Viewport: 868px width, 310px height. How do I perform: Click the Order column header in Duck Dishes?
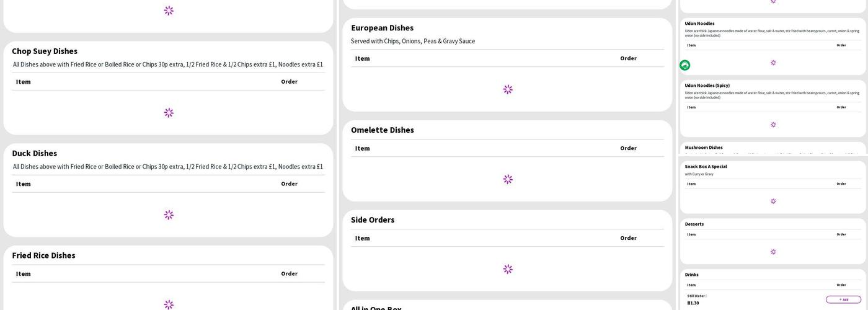click(x=289, y=184)
